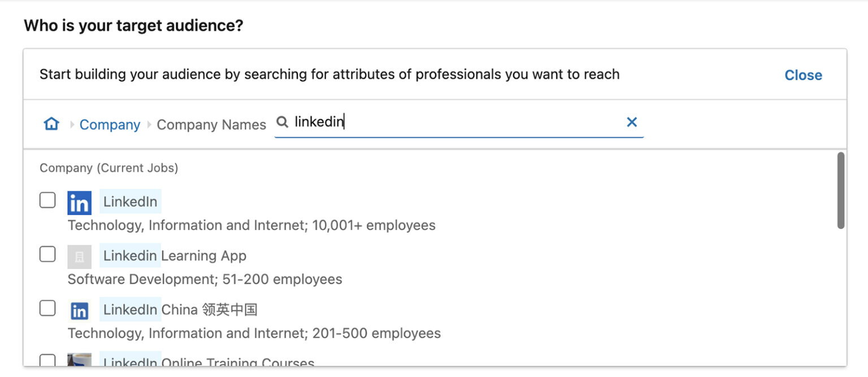
Task: Check the LinkedIn China checkbox
Action: [47, 309]
